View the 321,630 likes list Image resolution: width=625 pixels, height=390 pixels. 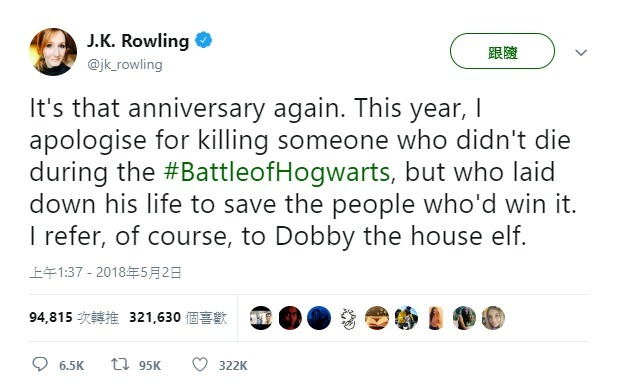coord(178,318)
